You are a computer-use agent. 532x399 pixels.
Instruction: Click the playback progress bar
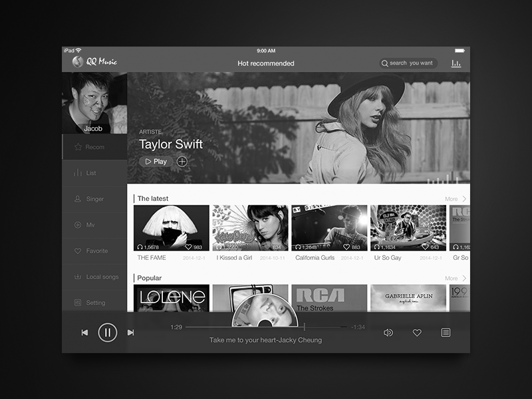pyautogui.click(x=267, y=327)
